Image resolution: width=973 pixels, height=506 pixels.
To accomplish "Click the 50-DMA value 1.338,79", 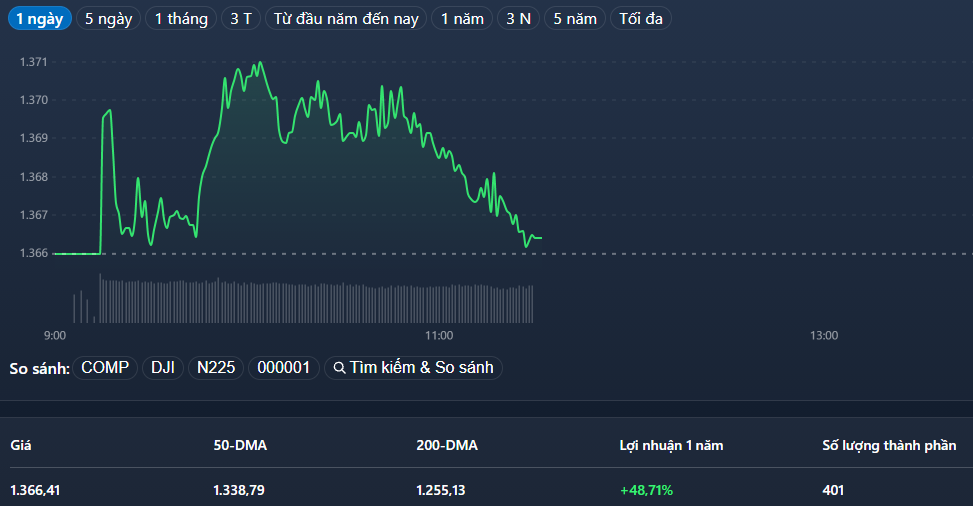I will [x=239, y=490].
